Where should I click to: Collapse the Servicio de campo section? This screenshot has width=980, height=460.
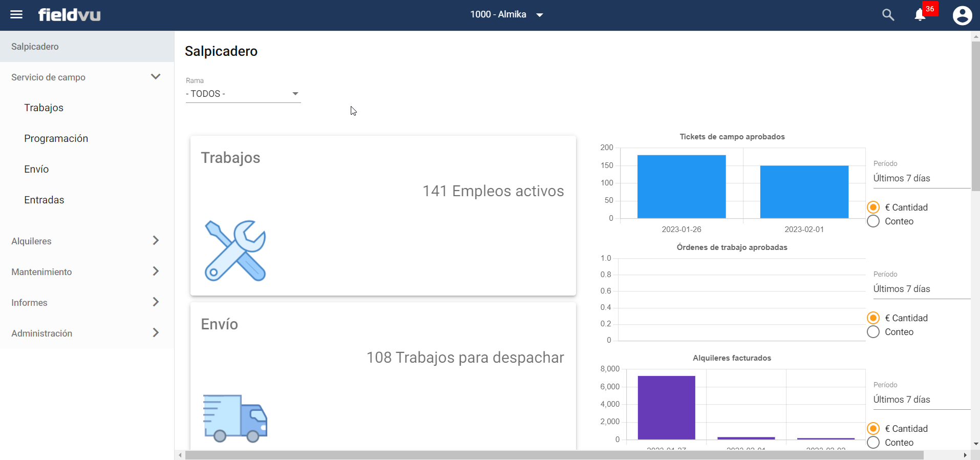156,77
